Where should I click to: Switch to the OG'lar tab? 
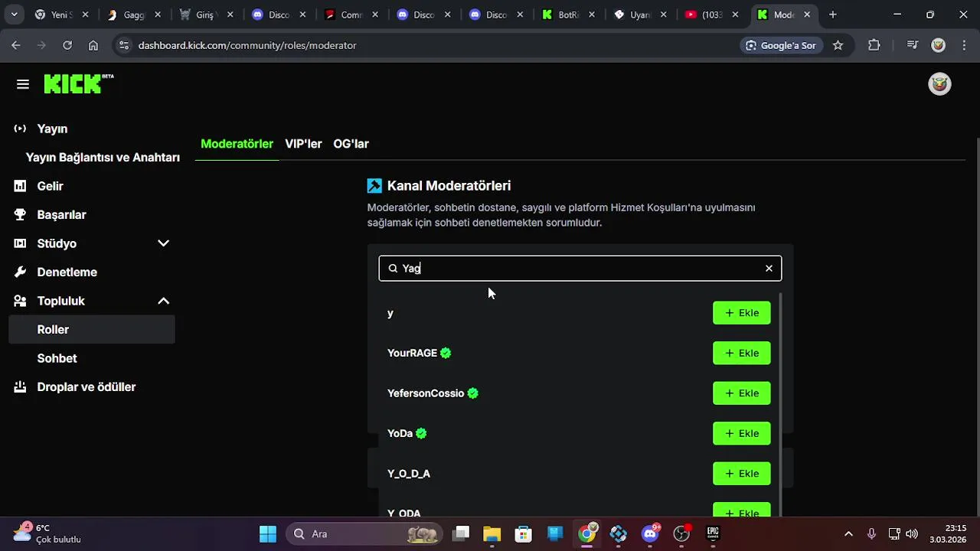pos(351,144)
